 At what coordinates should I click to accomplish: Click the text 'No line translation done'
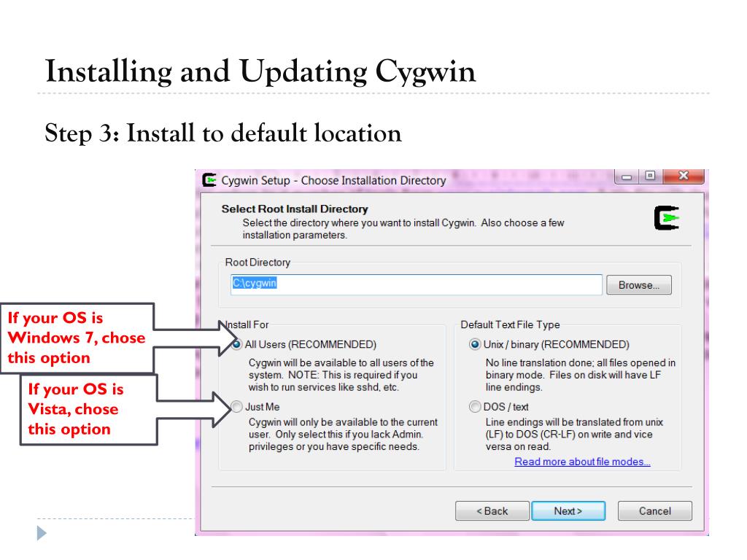click(539, 363)
